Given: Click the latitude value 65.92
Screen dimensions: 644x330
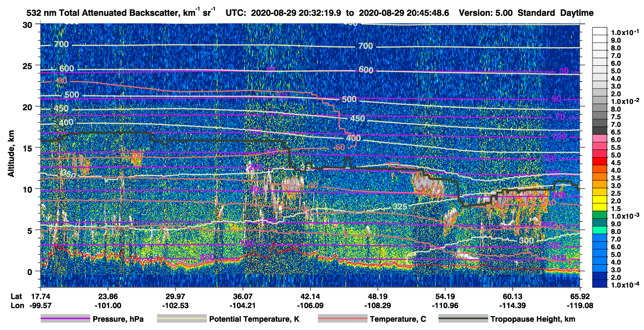Looking at the screenshot, I should (x=580, y=296).
